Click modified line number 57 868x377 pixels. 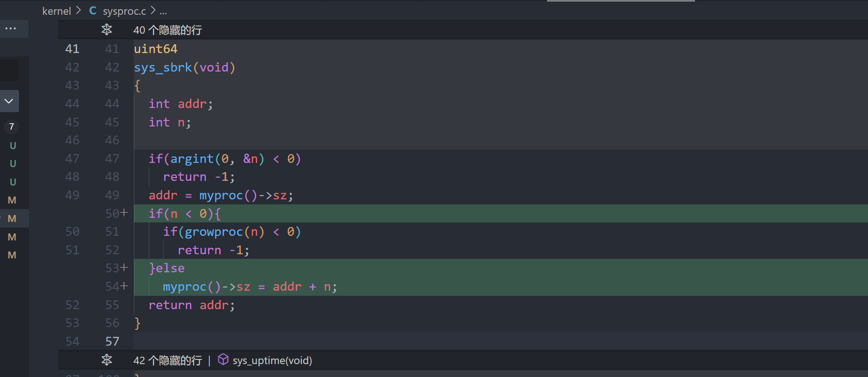tap(112, 341)
